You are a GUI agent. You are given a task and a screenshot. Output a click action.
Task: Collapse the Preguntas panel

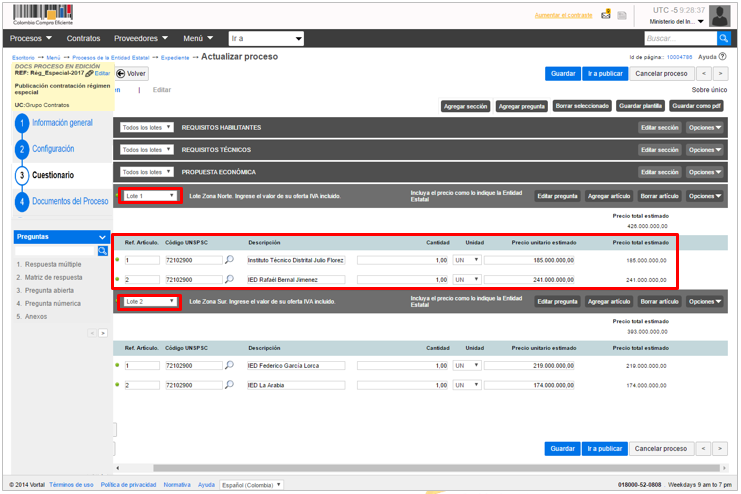103,237
